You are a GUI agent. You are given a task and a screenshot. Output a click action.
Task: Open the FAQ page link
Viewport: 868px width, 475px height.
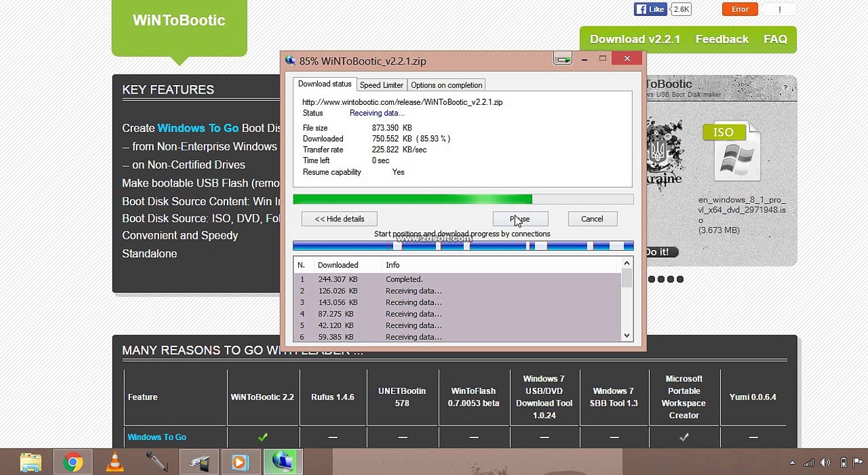coord(775,40)
